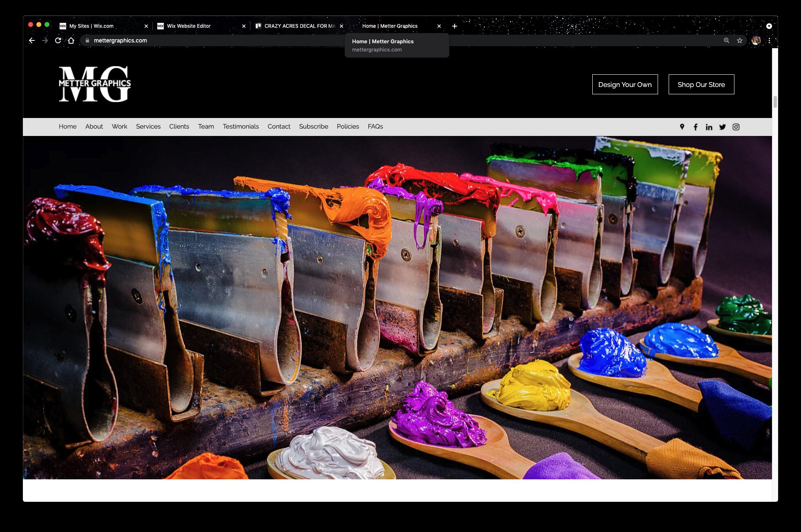Navigate to Testimonials page
This screenshot has width=801, height=532.
(x=241, y=127)
